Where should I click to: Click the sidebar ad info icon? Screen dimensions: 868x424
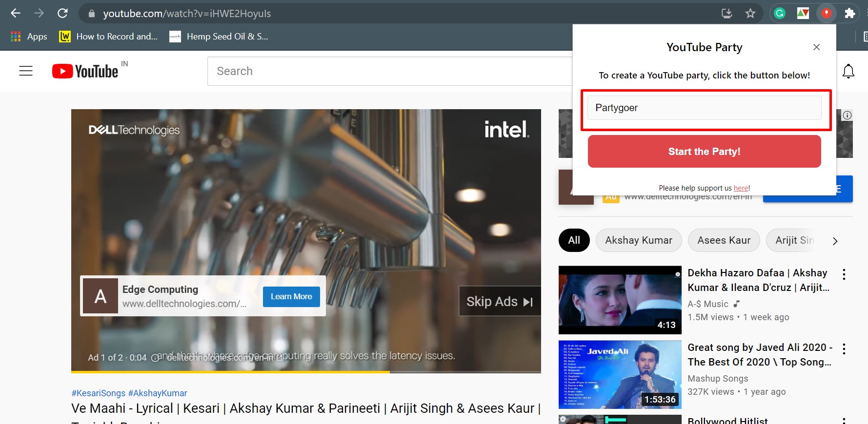(x=848, y=116)
